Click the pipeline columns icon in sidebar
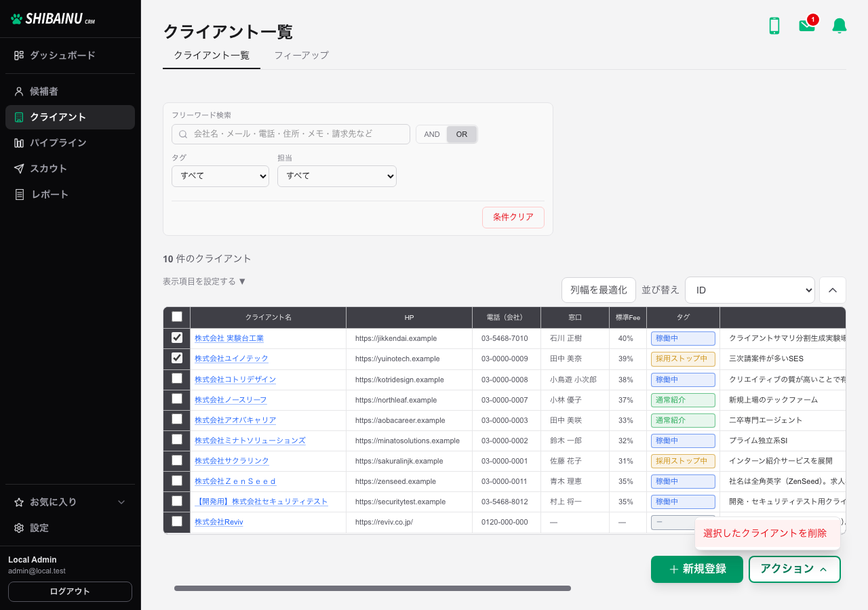The width and height of the screenshot is (868, 610). click(19, 143)
